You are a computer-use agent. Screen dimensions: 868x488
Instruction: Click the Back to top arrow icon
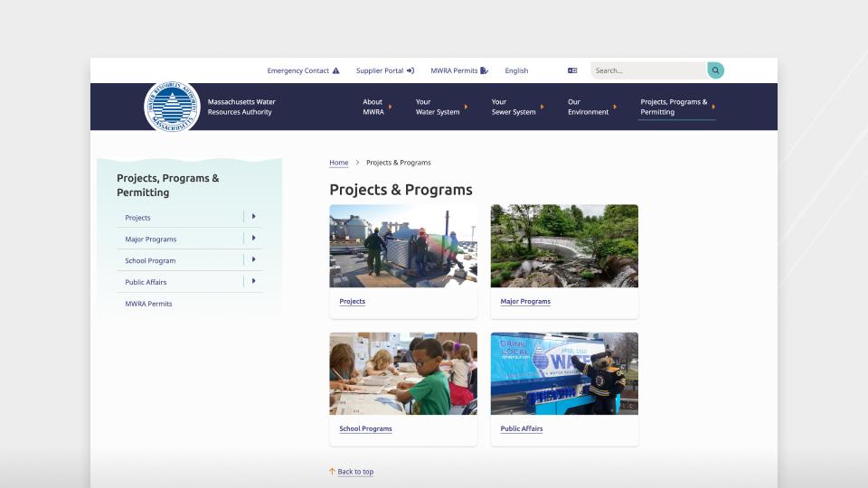332,472
